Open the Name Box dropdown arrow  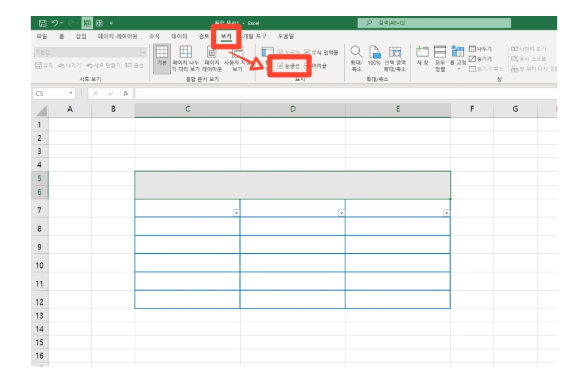[71, 93]
